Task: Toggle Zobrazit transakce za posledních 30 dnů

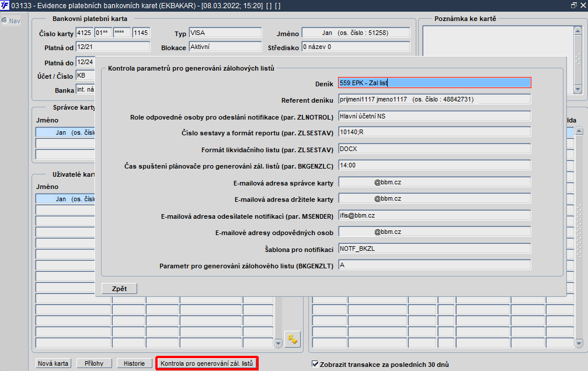Action: [315, 364]
